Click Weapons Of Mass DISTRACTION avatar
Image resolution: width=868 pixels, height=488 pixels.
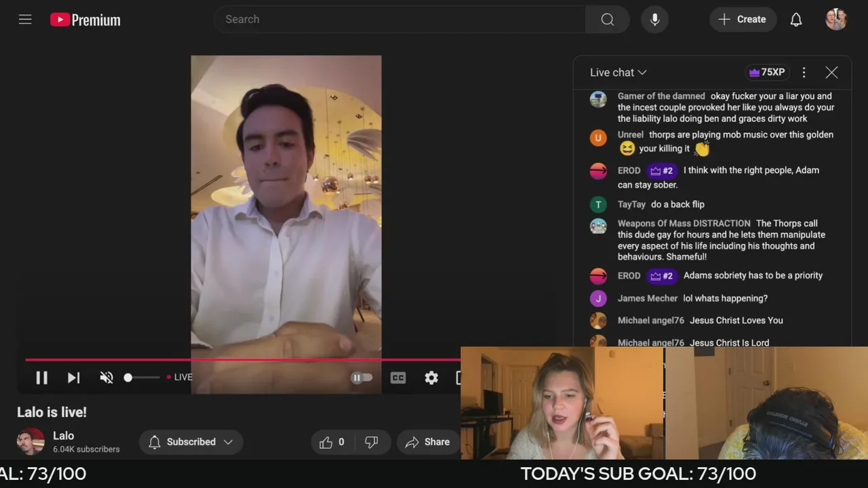point(598,226)
